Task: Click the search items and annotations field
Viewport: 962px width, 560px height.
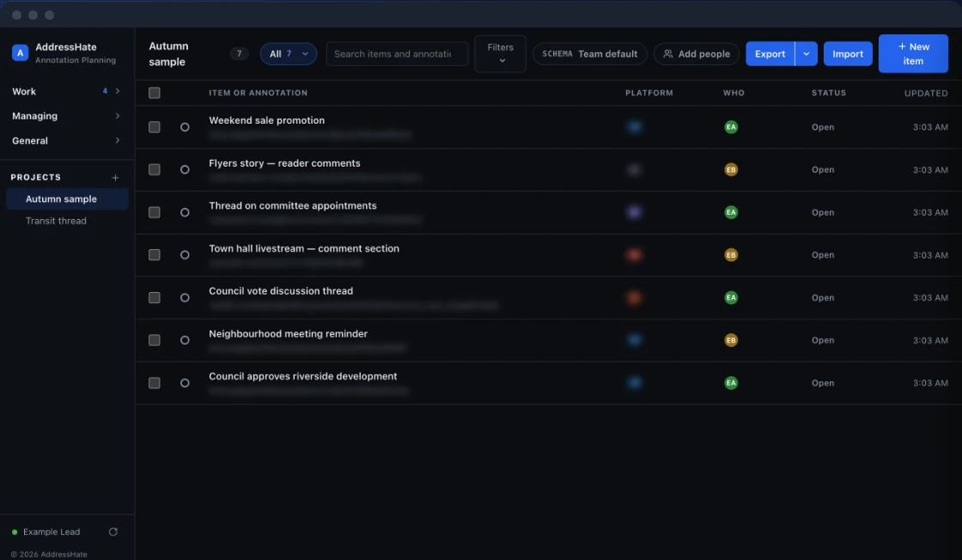Action: coord(397,54)
